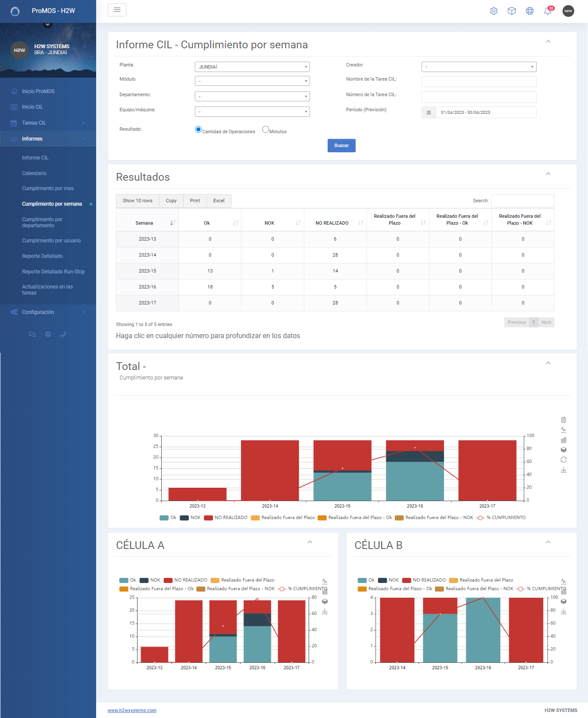This screenshot has height=718, width=588.
Task: Select the Minutos radio button
Action: [266, 129]
